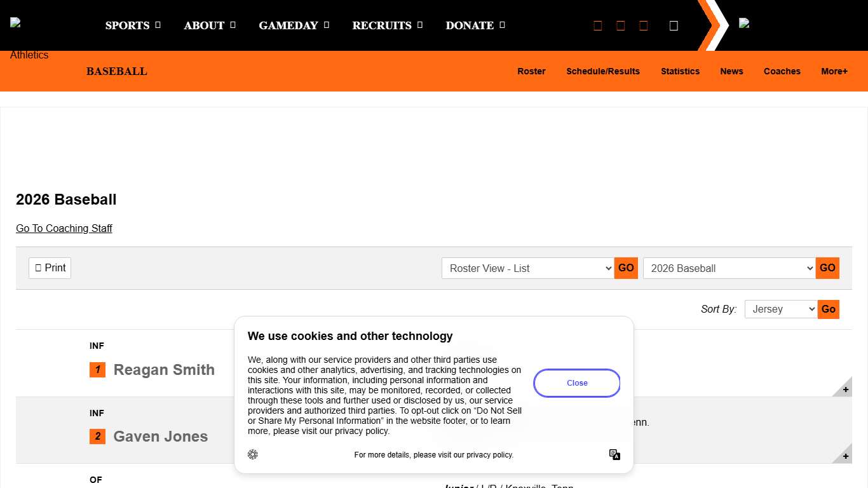The height and width of the screenshot is (488, 868).
Task: Expand Gaven Jones's row with the plus icon
Action: [845, 456]
